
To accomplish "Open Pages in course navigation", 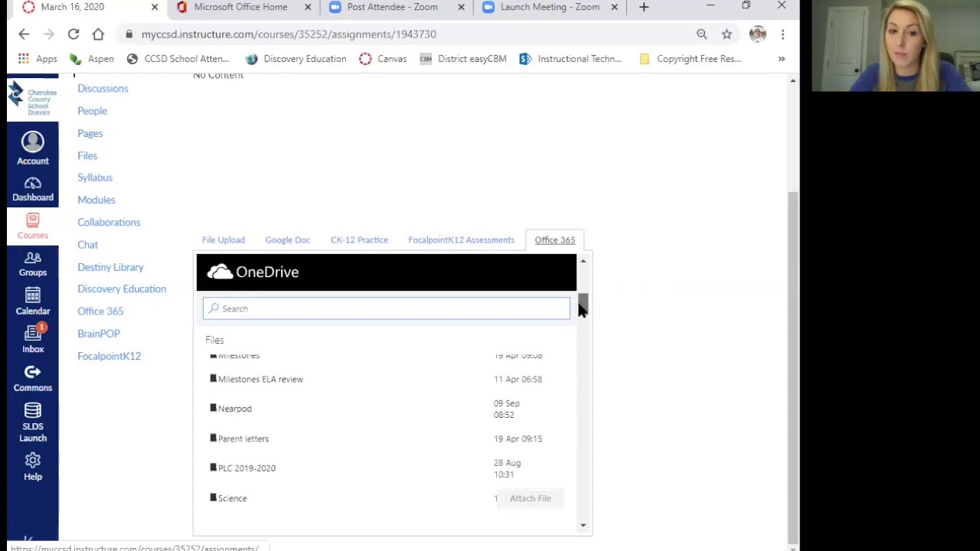I will (90, 133).
